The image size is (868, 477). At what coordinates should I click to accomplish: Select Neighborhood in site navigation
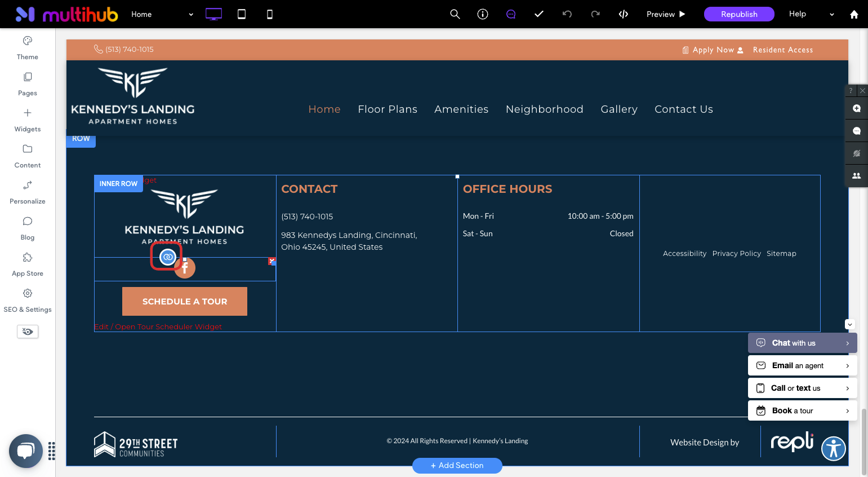click(545, 109)
